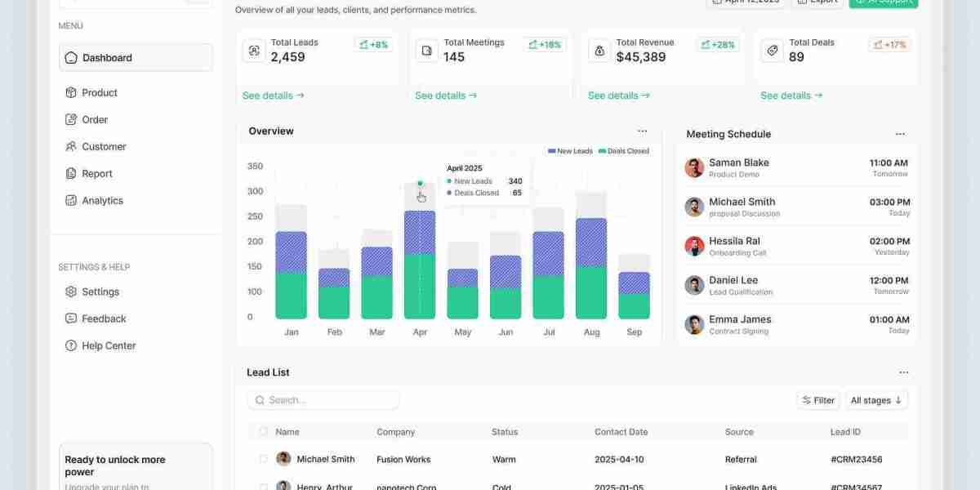Click the Total Deals tag icon
The width and height of the screenshot is (980, 490).
(x=772, y=51)
